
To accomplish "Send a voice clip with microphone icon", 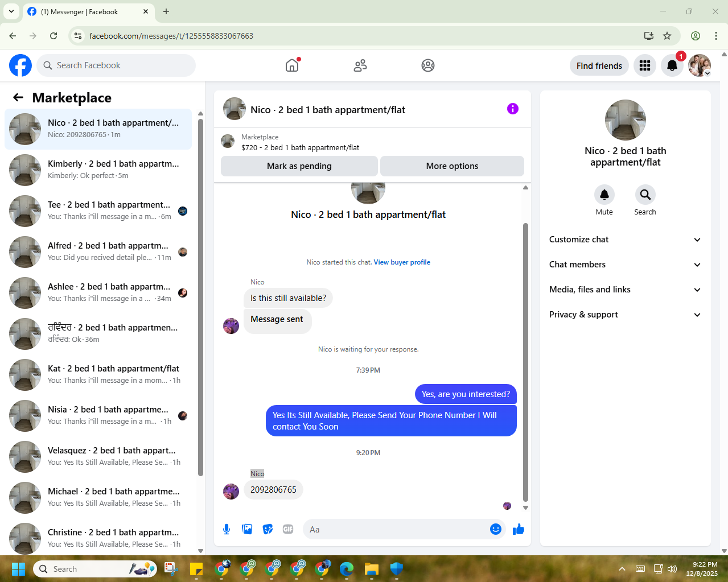I will [x=227, y=529].
